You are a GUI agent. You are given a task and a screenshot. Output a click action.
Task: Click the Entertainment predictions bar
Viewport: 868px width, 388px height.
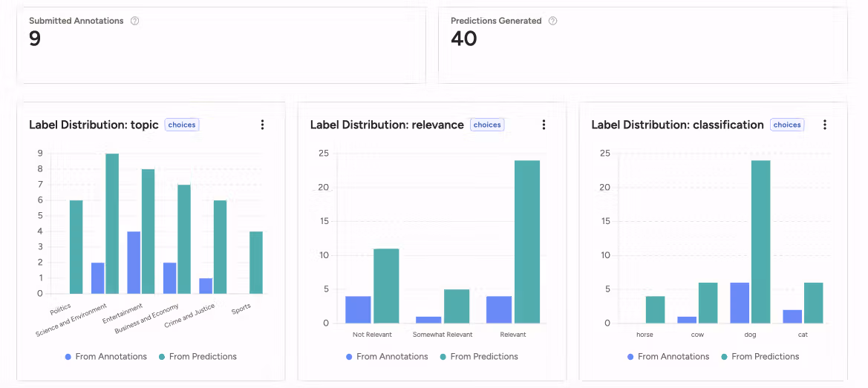tap(149, 231)
